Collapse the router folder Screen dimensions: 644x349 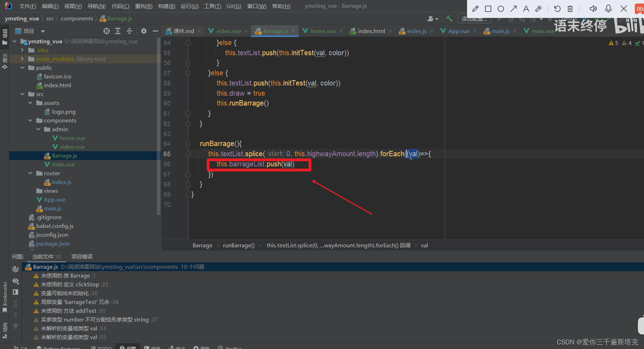[30, 173]
